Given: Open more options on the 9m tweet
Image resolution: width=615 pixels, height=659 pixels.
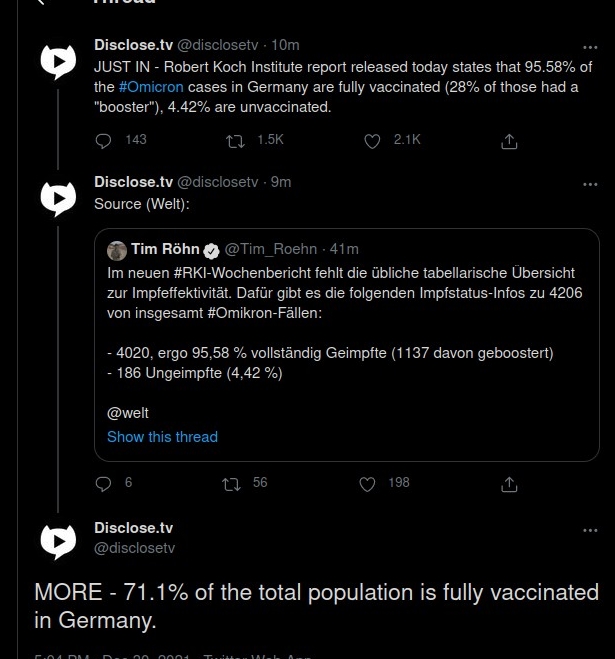Looking at the screenshot, I should (590, 184).
